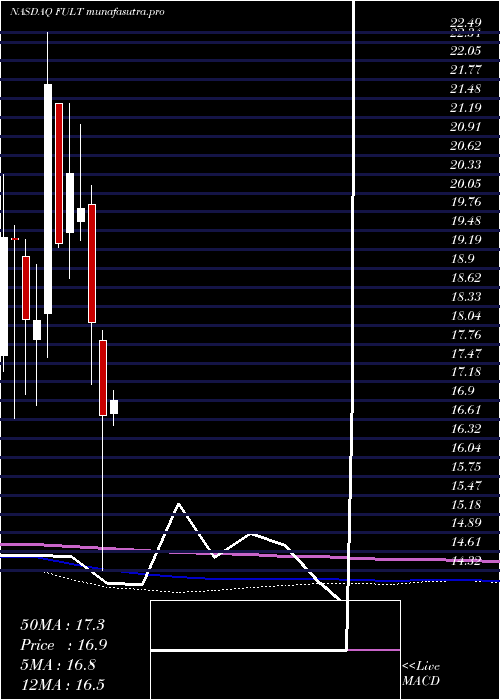This screenshot has height=700, width=500.
Task: Click the 21.48 price axis label
Action: tap(466, 89)
